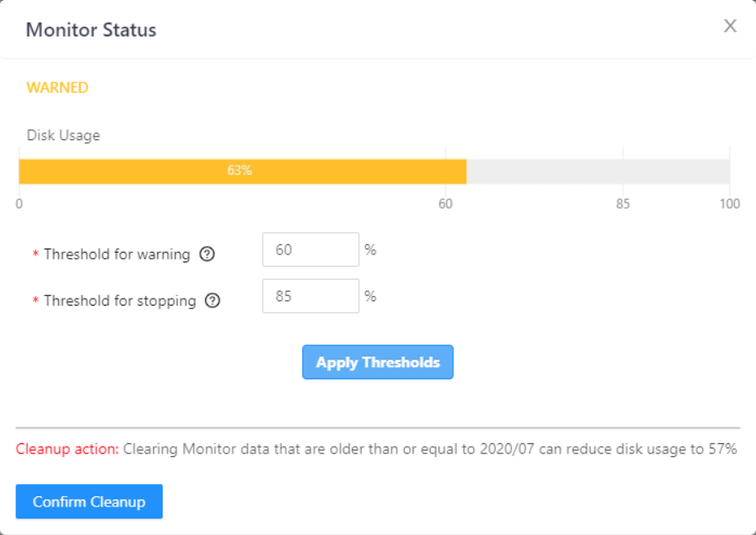This screenshot has height=535, width=756.
Task: Click the help icon beside Threshold for stopping
Action: (213, 300)
